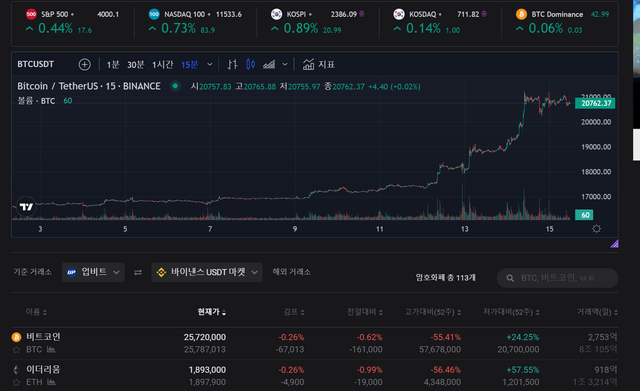Select the 1시간 interval

(x=162, y=64)
